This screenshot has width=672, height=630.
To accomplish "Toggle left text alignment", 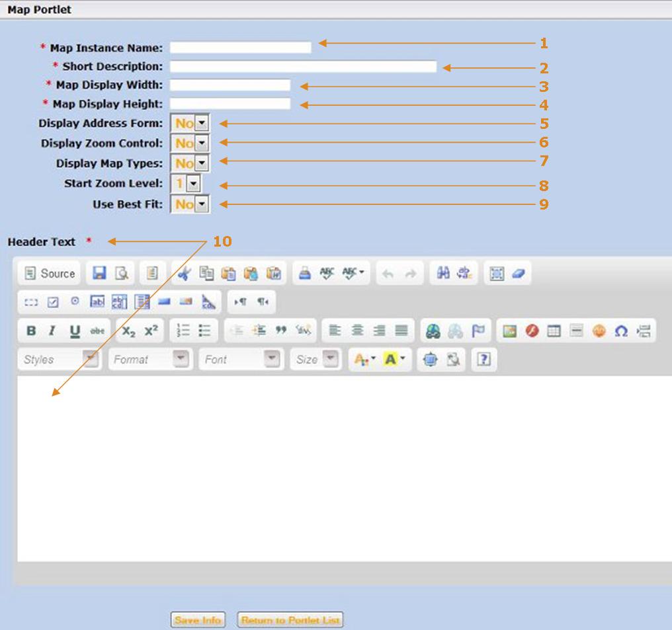I will click(335, 331).
